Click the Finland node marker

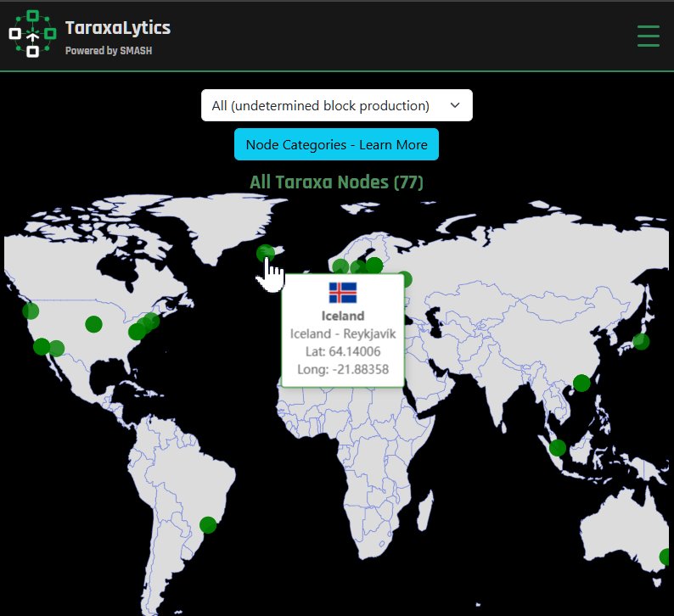tap(374, 266)
